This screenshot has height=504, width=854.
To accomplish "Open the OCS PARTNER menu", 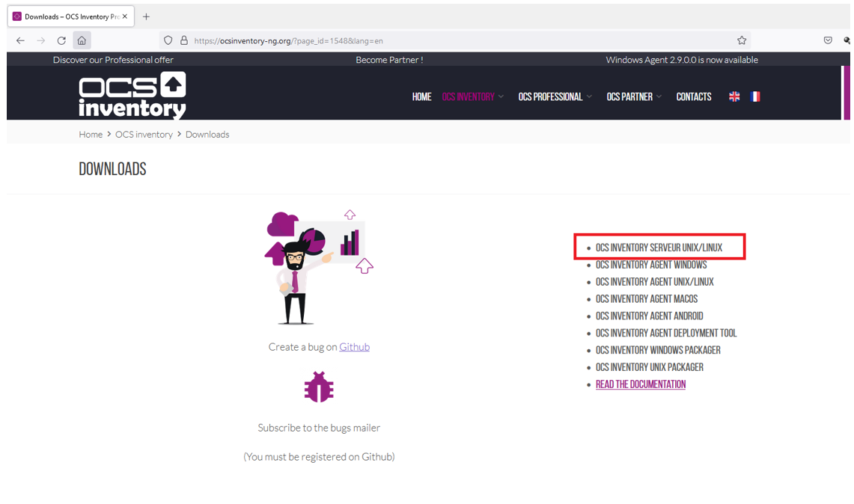I will point(629,97).
